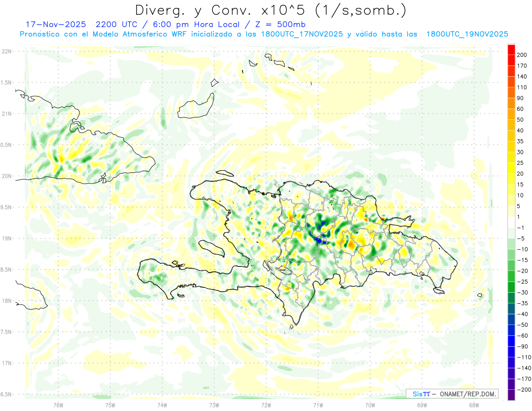
Task: Click the '-200' legend value
Action: pyautogui.click(x=524, y=389)
